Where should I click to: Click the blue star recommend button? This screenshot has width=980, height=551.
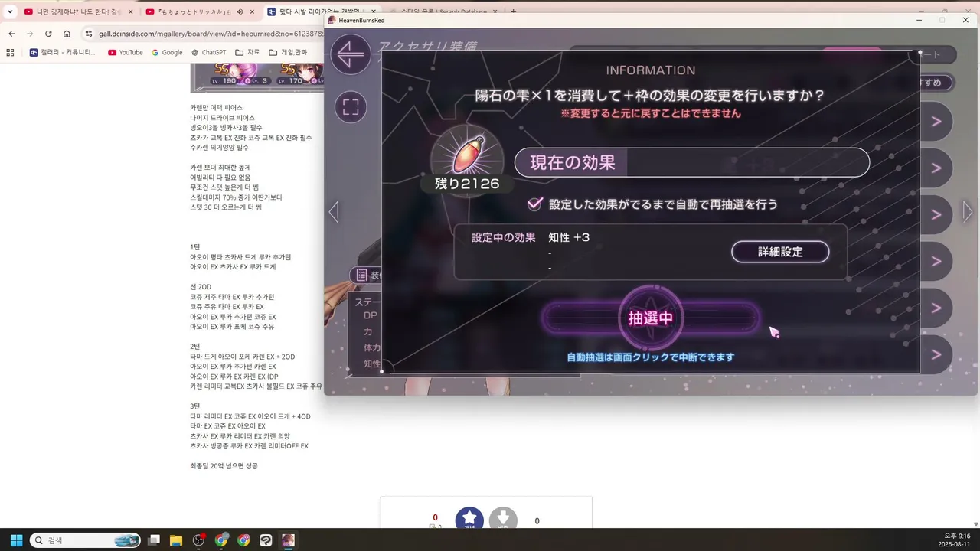pos(469,520)
